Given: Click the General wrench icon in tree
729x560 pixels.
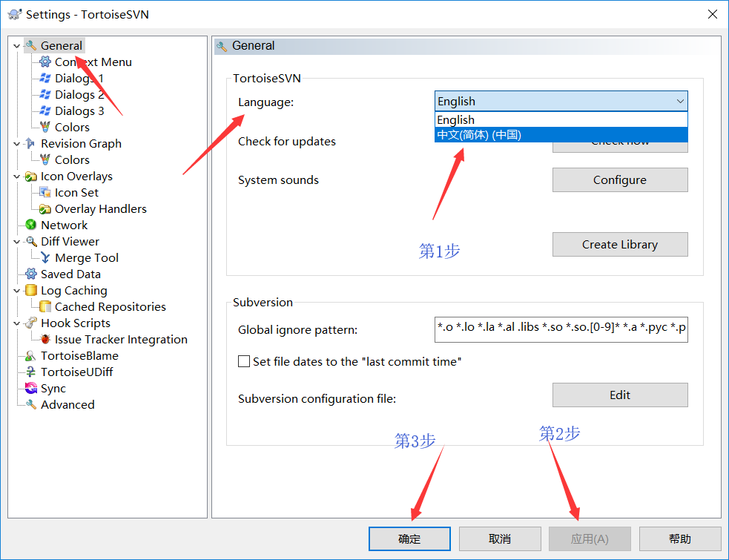Looking at the screenshot, I should pos(30,45).
